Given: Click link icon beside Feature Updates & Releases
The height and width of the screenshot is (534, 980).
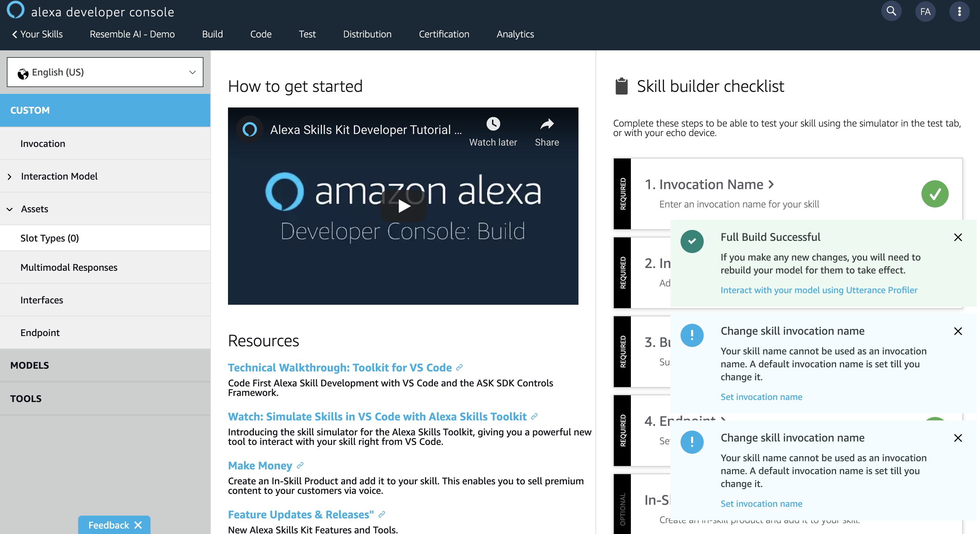Looking at the screenshot, I should [382, 514].
